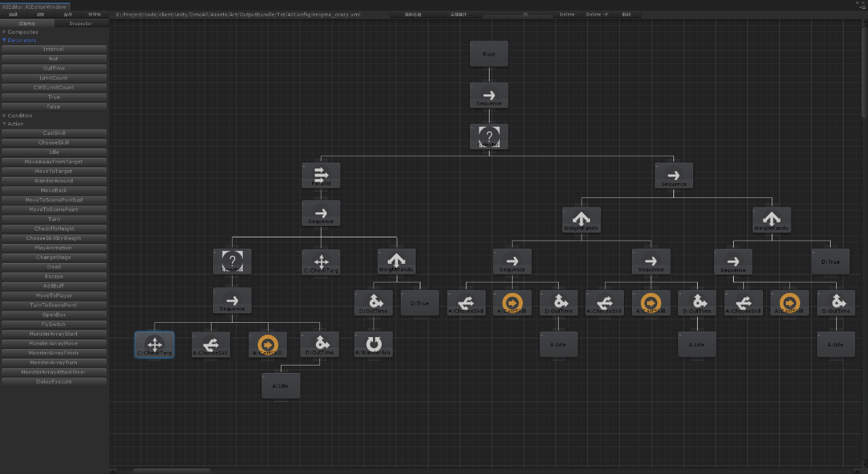
Task: Click the MonsterArrayStart action button
Action: [54, 334]
